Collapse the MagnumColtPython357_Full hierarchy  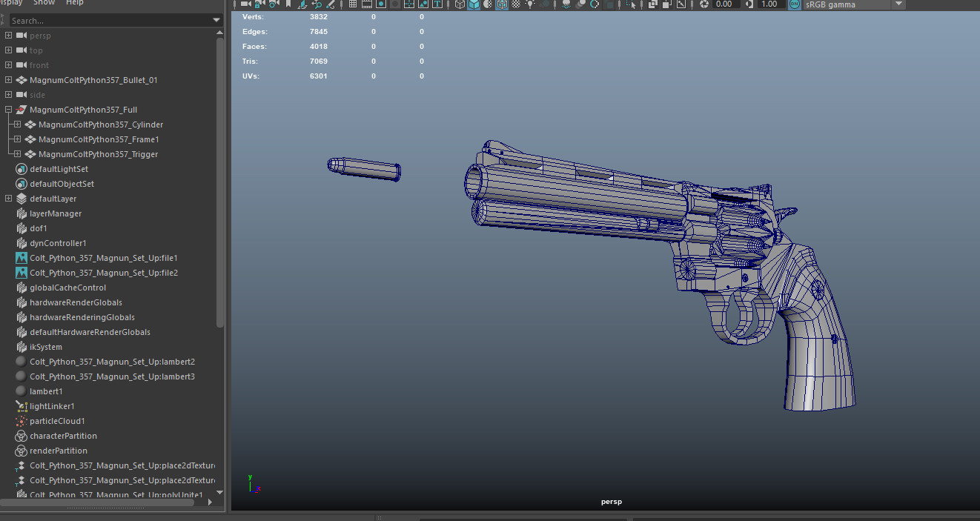7,109
